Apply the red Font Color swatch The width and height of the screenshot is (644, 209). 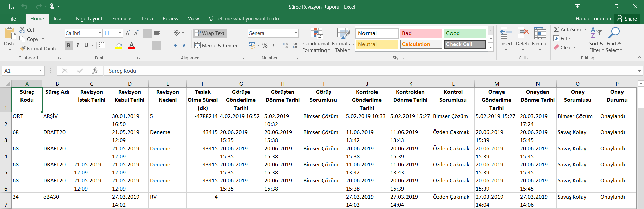[131, 45]
